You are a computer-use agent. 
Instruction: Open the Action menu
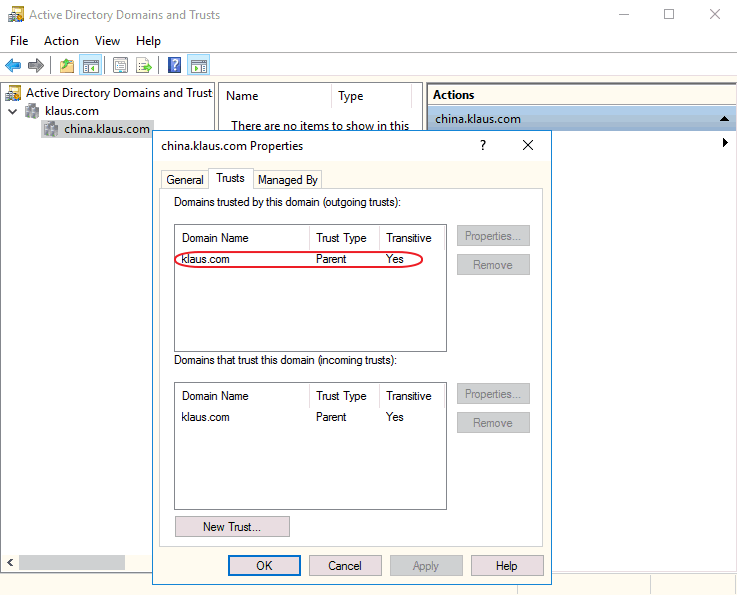point(61,41)
